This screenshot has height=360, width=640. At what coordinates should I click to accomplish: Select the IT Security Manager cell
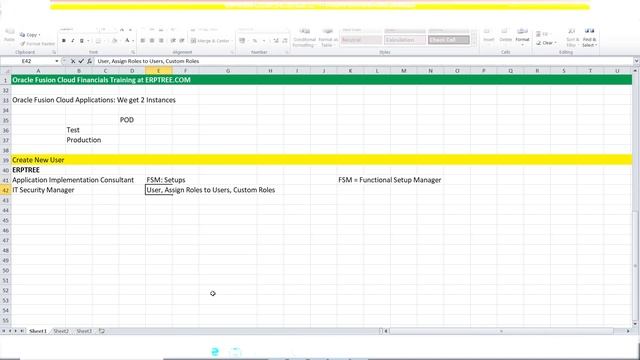point(43,190)
